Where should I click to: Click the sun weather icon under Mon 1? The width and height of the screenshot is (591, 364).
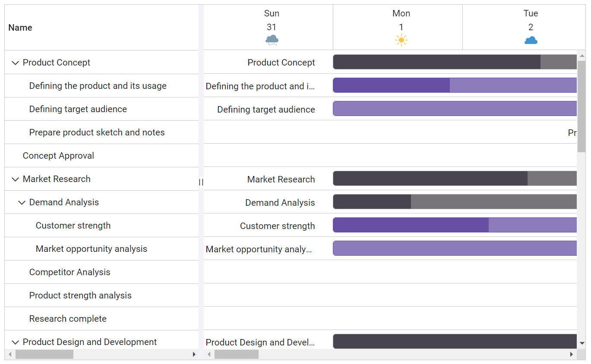401,40
